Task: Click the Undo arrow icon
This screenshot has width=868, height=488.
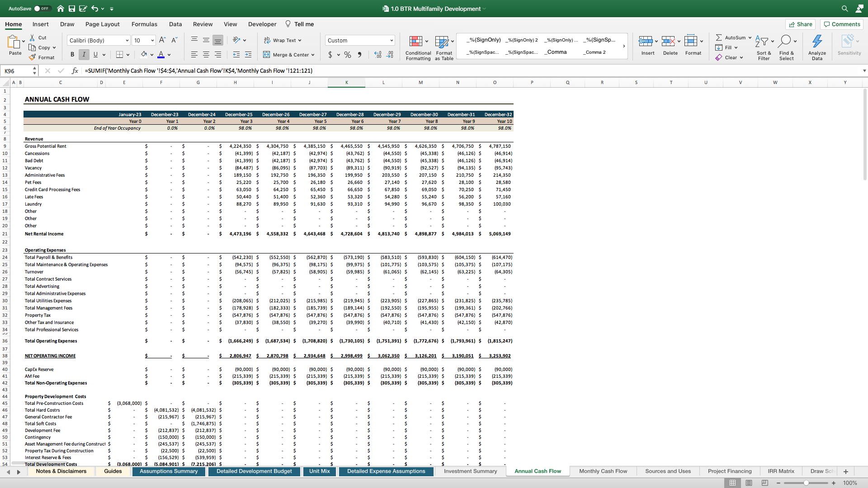Action: coord(94,9)
